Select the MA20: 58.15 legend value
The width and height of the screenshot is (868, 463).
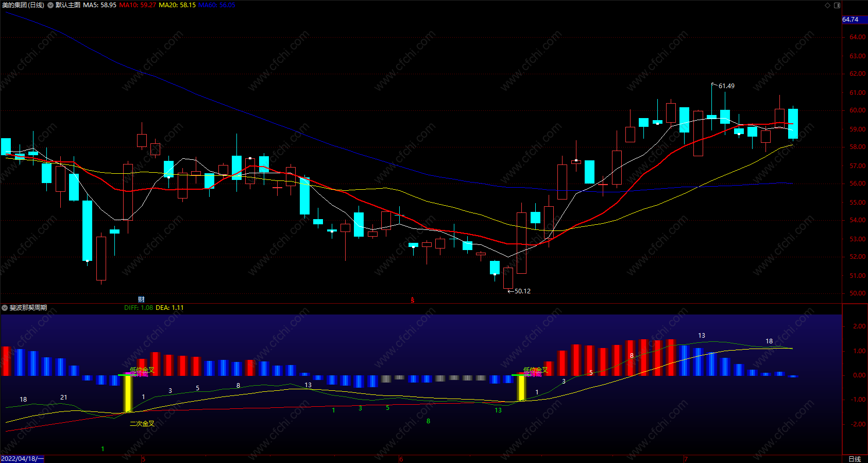177,5
